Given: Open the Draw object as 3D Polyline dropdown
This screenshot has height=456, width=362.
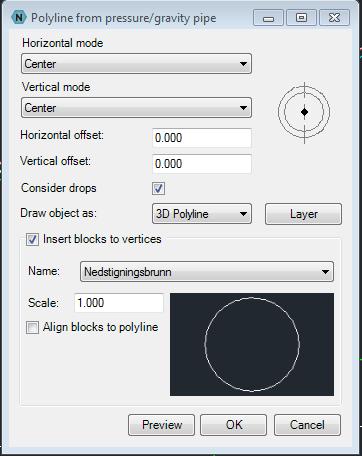Looking at the screenshot, I should [202, 214].
